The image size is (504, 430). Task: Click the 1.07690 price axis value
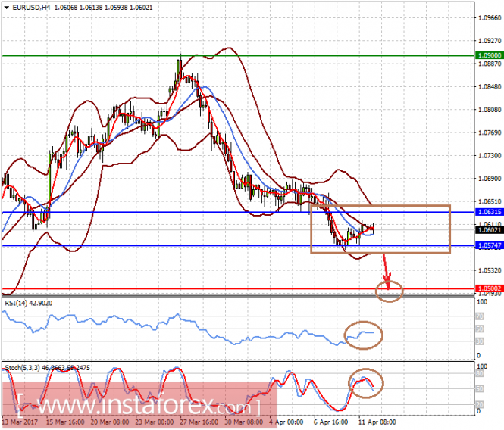[x=490, y=132]
